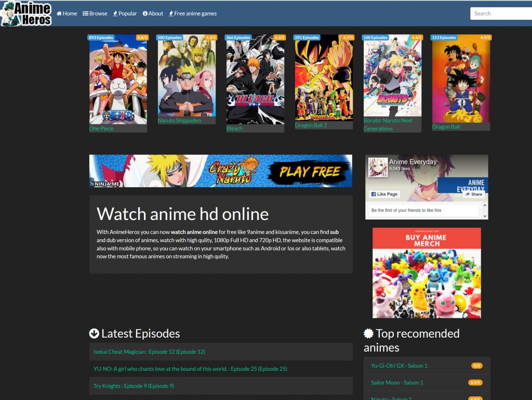This screenshot has width=532, height=400.
Task: Open Boruto: Naruto Next Generations link
Action: point(388,124)
